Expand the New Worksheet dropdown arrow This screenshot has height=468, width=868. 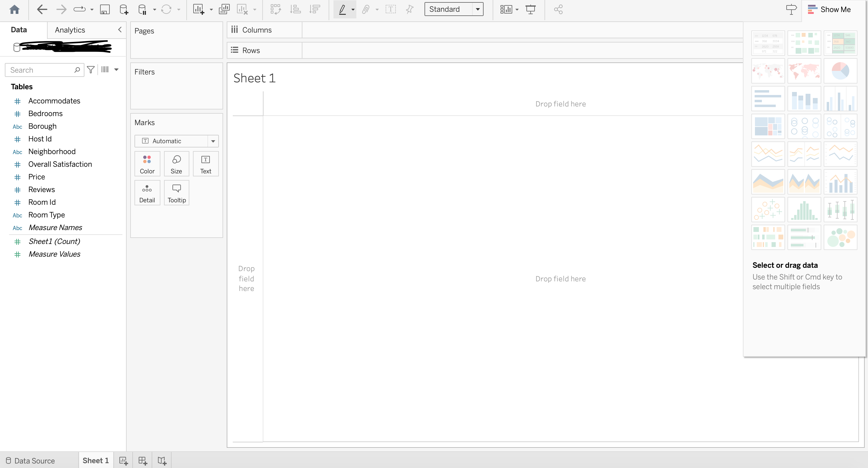click(211, 9)
